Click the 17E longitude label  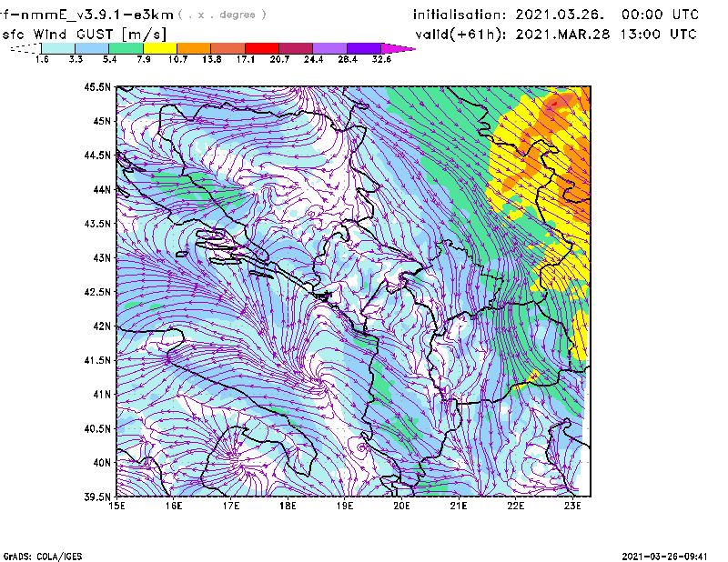(x=231, y=506)
